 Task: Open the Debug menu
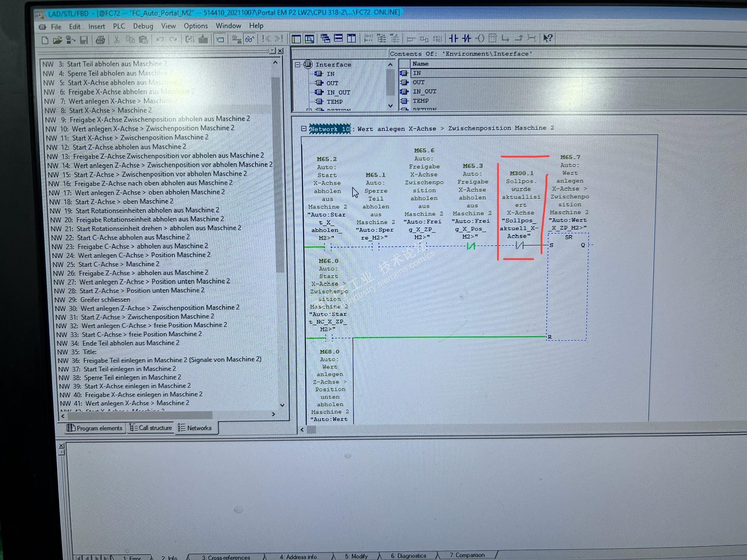pos(143,26)
